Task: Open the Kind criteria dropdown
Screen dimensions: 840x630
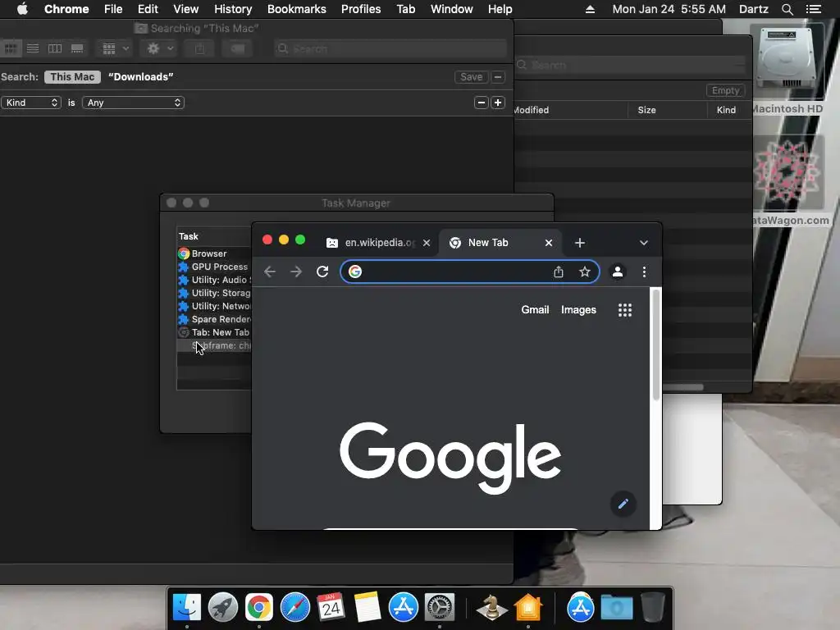Action: coord(31,103)
